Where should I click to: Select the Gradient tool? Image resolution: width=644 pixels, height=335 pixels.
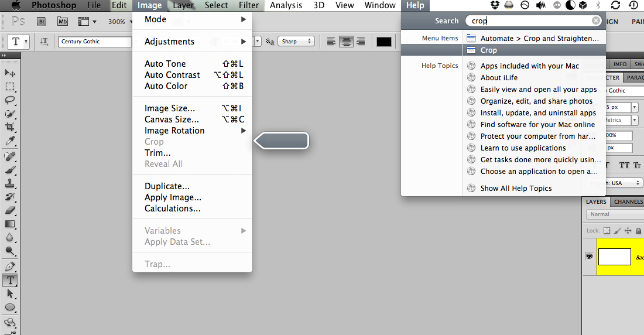tap(10, 224)
